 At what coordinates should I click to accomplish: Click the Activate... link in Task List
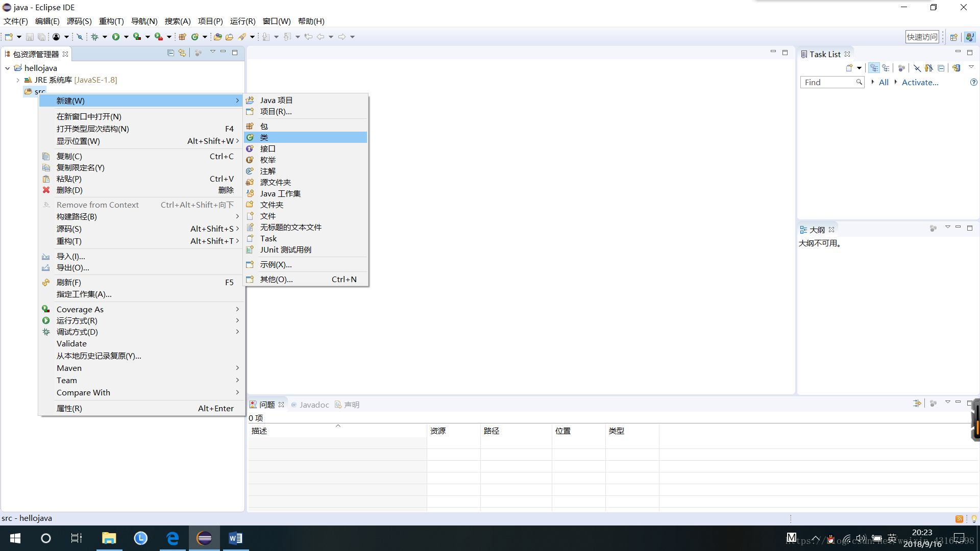coord(920,82)
